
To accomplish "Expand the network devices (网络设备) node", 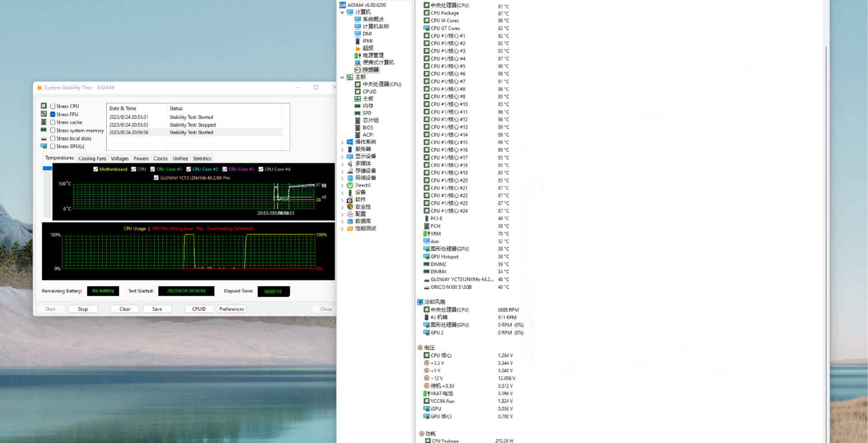I will 342,178.
